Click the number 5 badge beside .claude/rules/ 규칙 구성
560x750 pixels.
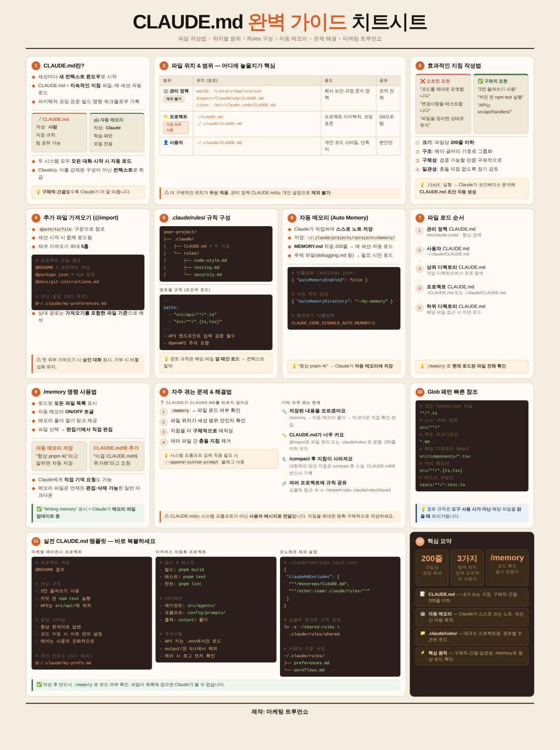click(x=164, y=217)
